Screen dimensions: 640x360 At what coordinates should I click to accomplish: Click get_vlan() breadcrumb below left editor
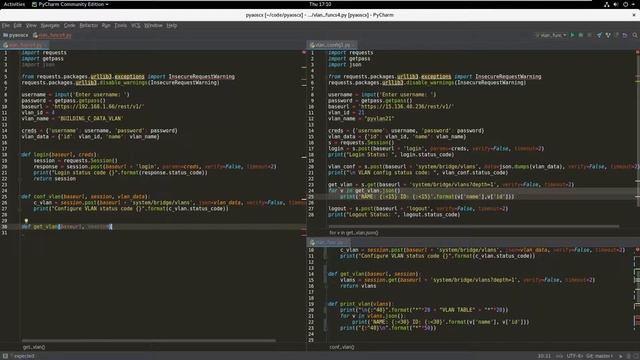pos(34,347)
